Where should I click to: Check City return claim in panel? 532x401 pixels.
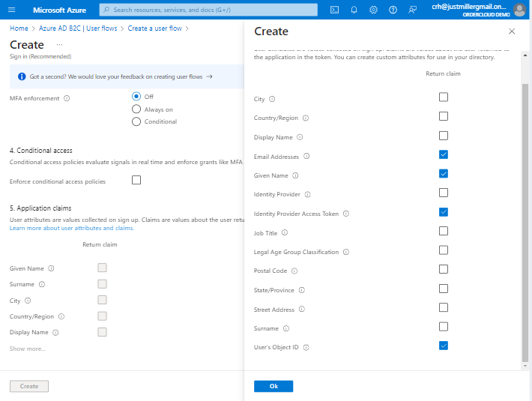click(444, 97)
